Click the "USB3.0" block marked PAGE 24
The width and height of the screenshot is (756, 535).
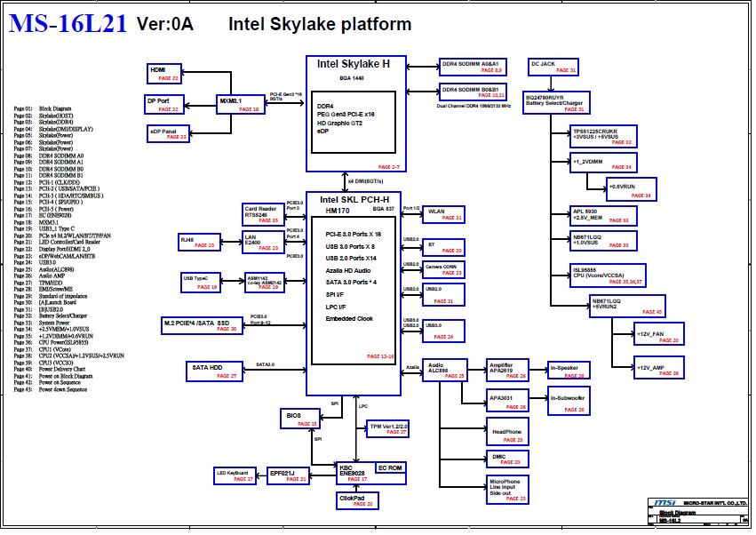click(x=443, y=331)
